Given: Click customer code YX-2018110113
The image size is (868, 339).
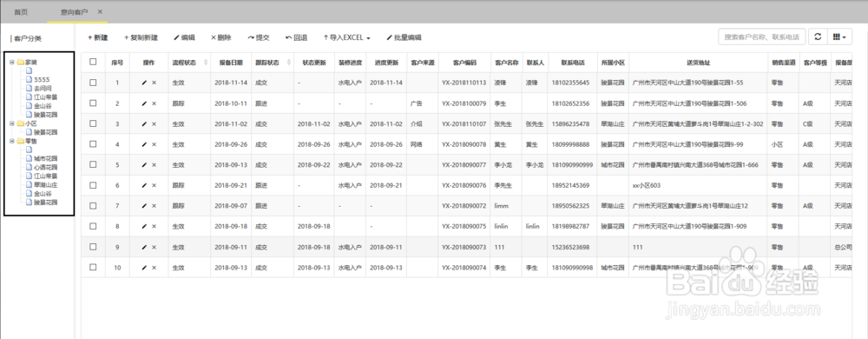Looking at the screenshot, I should [464, 83].
